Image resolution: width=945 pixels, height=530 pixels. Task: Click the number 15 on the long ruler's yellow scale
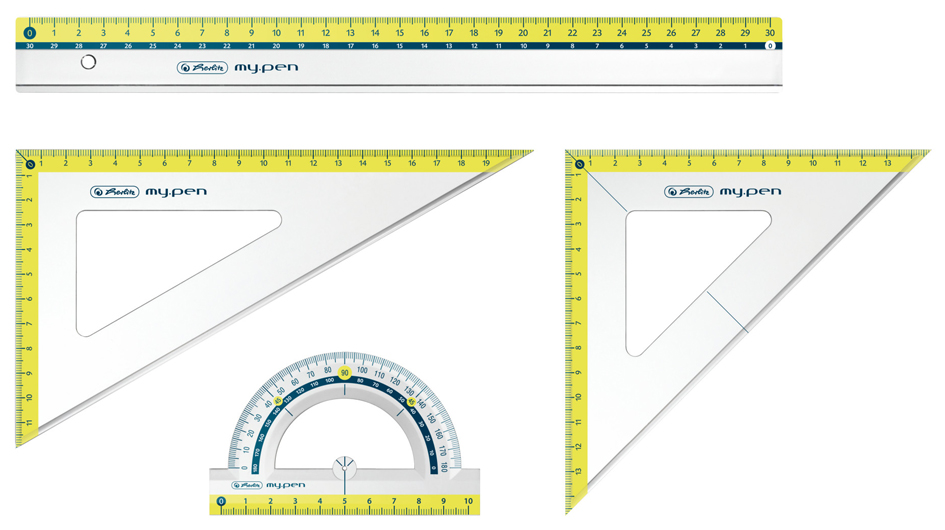399,33
